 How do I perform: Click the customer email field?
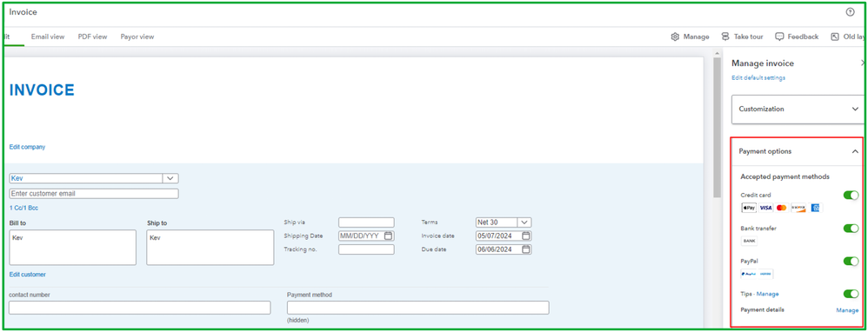tap(94, 194)
